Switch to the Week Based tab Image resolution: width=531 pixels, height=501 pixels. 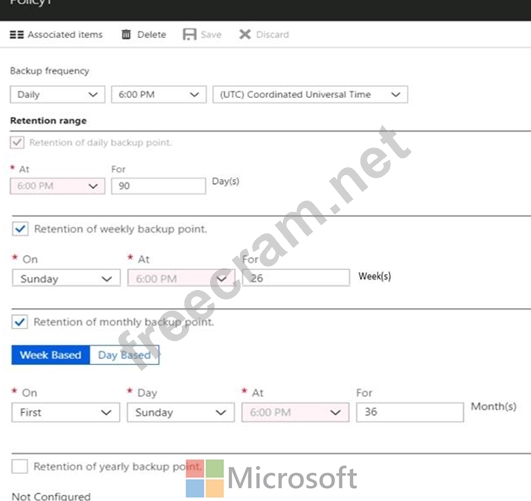click(x=51, y=355)
